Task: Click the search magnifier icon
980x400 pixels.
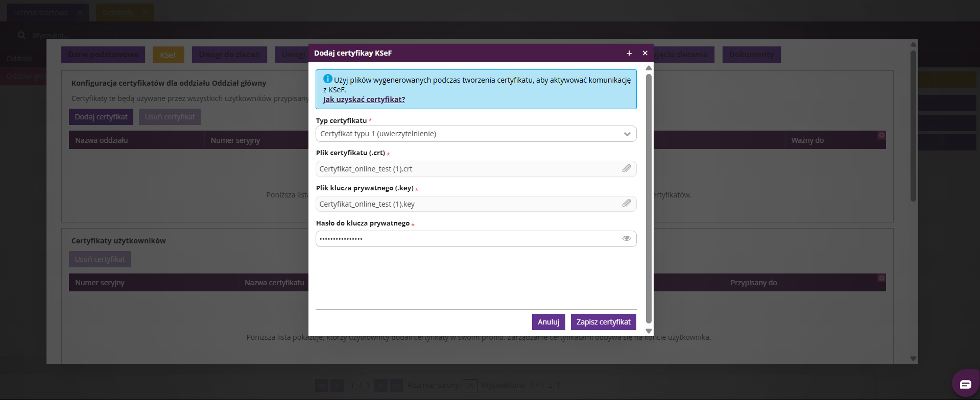Action: click(x=21, y=35)
